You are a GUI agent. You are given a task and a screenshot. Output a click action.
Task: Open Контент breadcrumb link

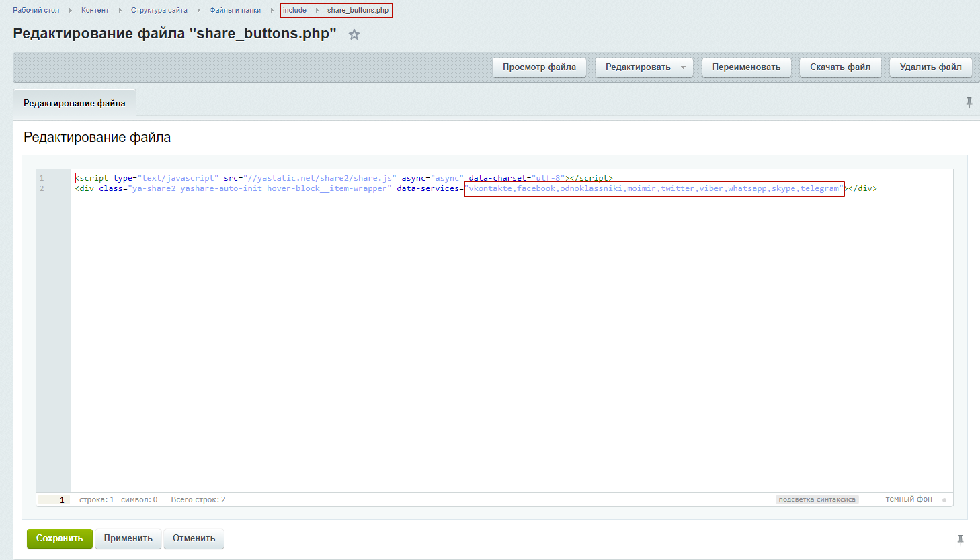pyautogui.click(x=95, y=10)
